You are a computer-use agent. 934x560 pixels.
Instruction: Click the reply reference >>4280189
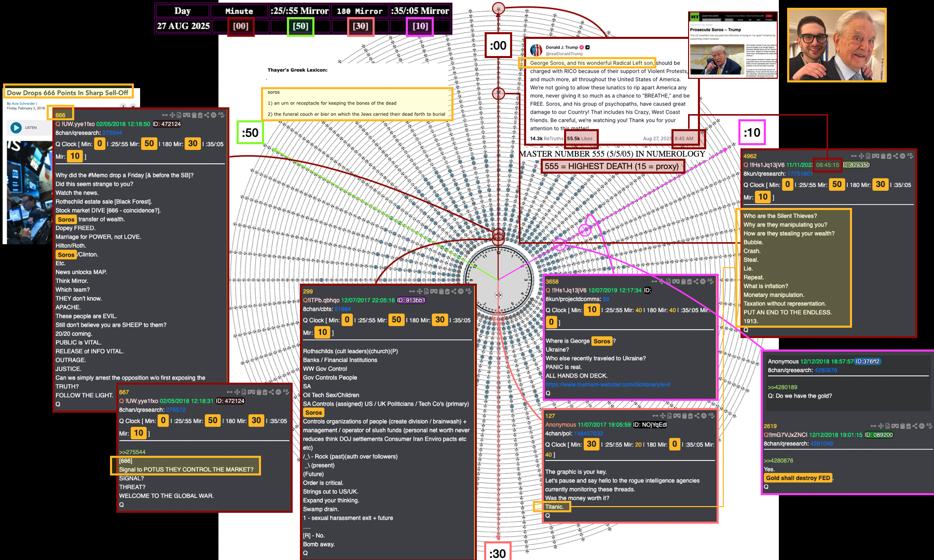(x=782, y=387)
